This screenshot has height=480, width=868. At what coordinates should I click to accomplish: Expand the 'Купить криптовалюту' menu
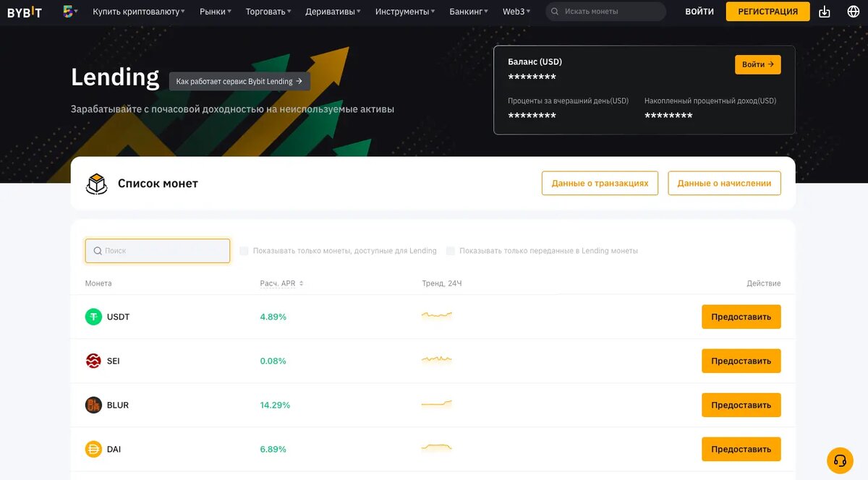(x=139, y=12)
